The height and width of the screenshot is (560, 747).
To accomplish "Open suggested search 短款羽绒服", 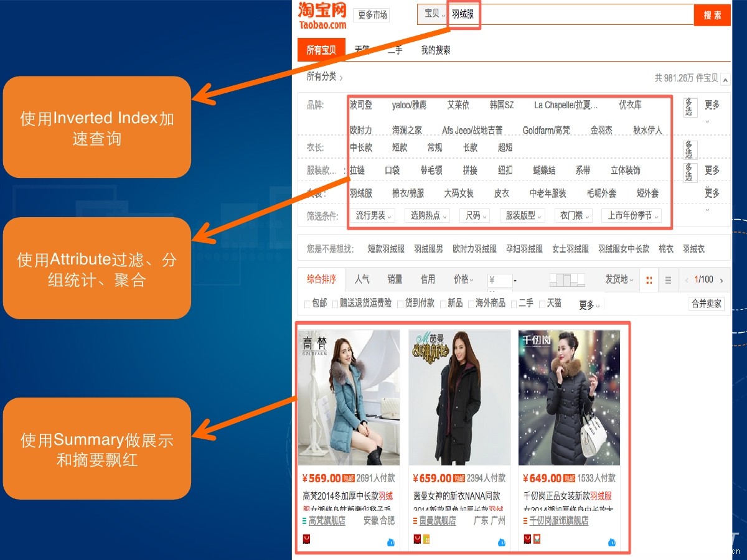I will point(386,249).
